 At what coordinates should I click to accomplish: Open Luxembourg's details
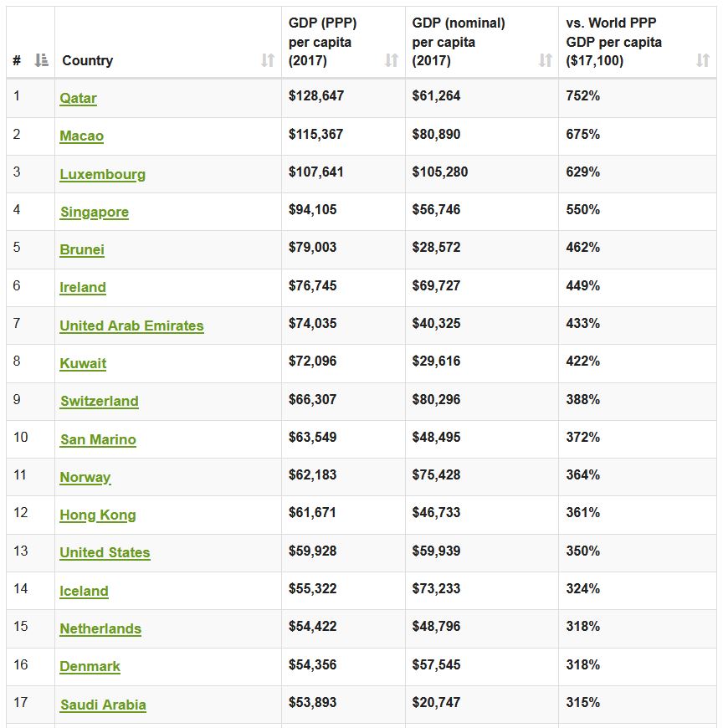pyautogui.click(x=102, y=174)
